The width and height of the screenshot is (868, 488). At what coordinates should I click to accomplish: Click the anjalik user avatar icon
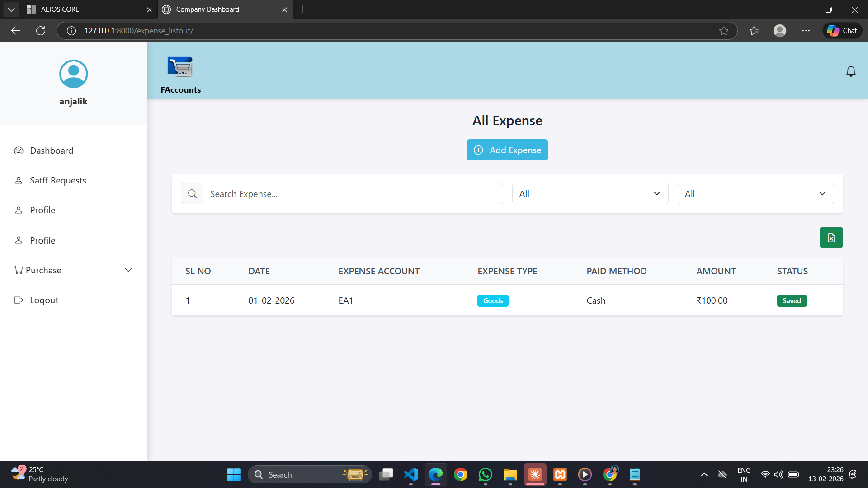coord(73,74)
